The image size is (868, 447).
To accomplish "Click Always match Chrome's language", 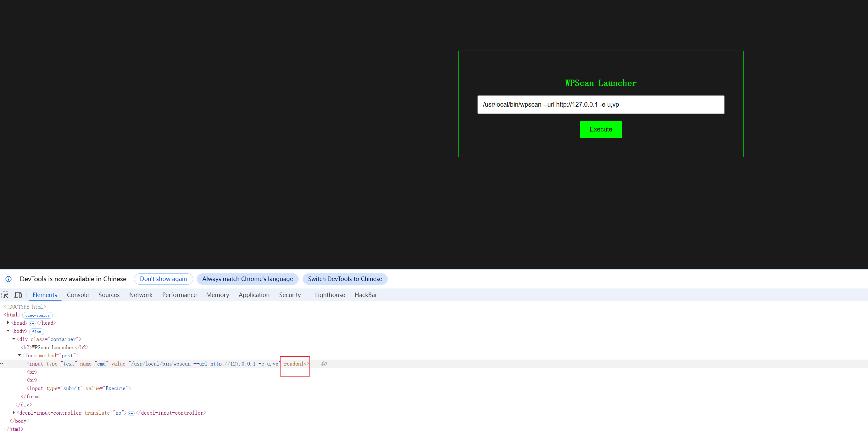I will [248, 279].
